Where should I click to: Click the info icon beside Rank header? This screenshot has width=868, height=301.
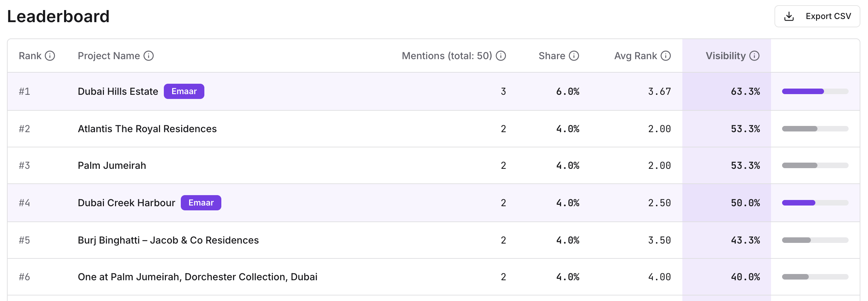[50, 55]
